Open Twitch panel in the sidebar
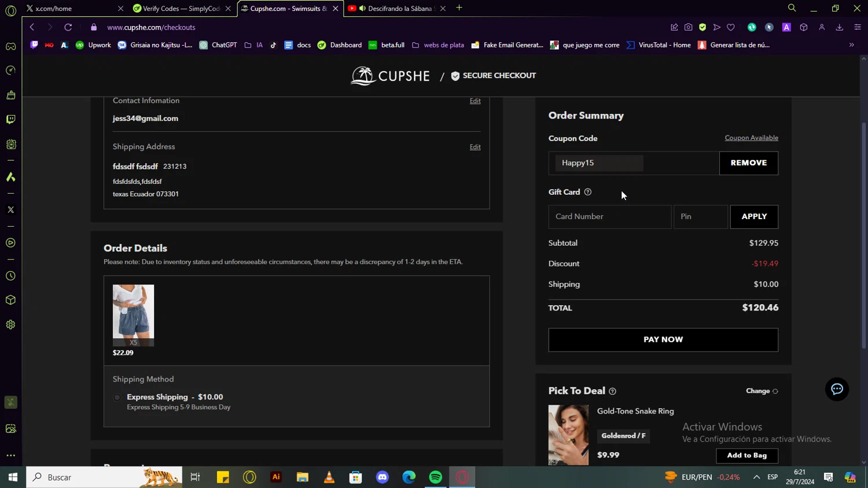 (10, 119)
